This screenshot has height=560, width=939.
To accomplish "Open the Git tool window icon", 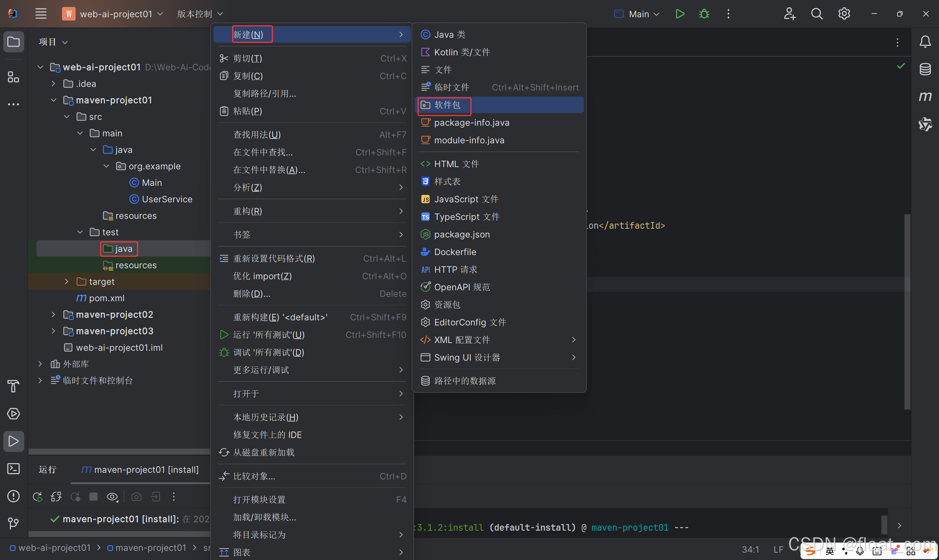I will (x=13, y=523).
